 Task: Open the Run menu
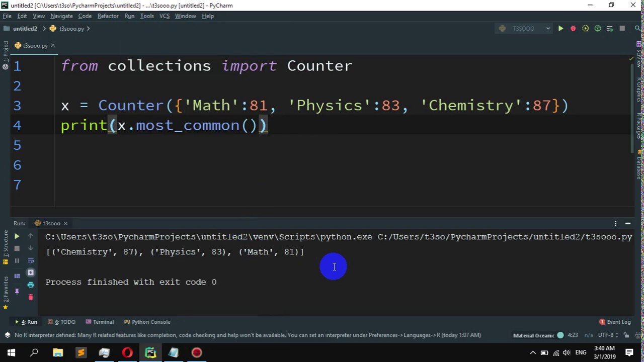pos(129,16)
